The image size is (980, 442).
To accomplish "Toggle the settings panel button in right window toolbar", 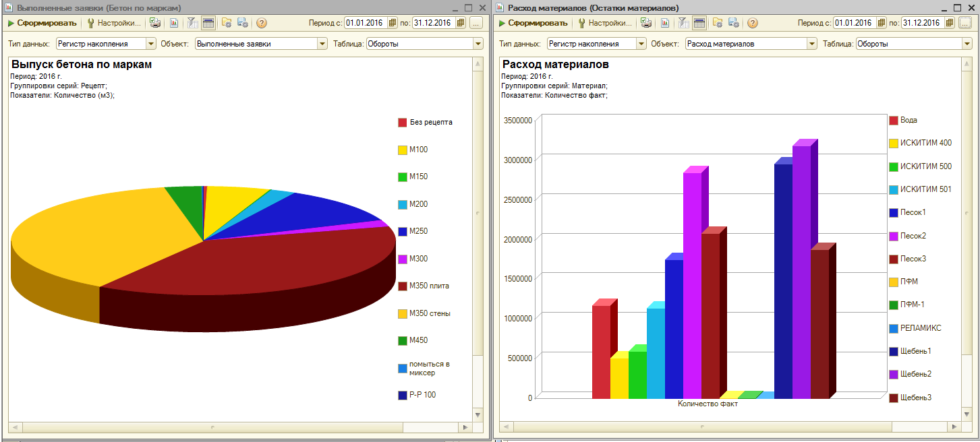I will pyautogui.click(x=699, y=23).
